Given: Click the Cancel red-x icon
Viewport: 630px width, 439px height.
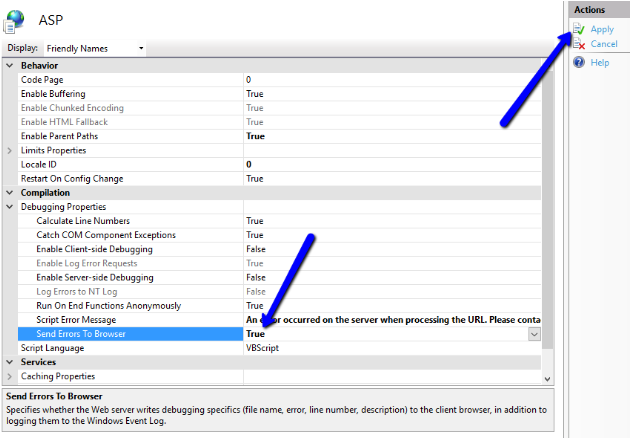Looking at the screenshot, I should pos(579,43).
